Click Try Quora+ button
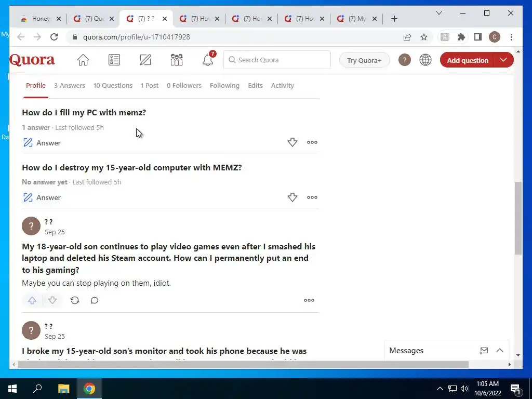Viewport: 532px width, 399px height. tap(364, 60)
